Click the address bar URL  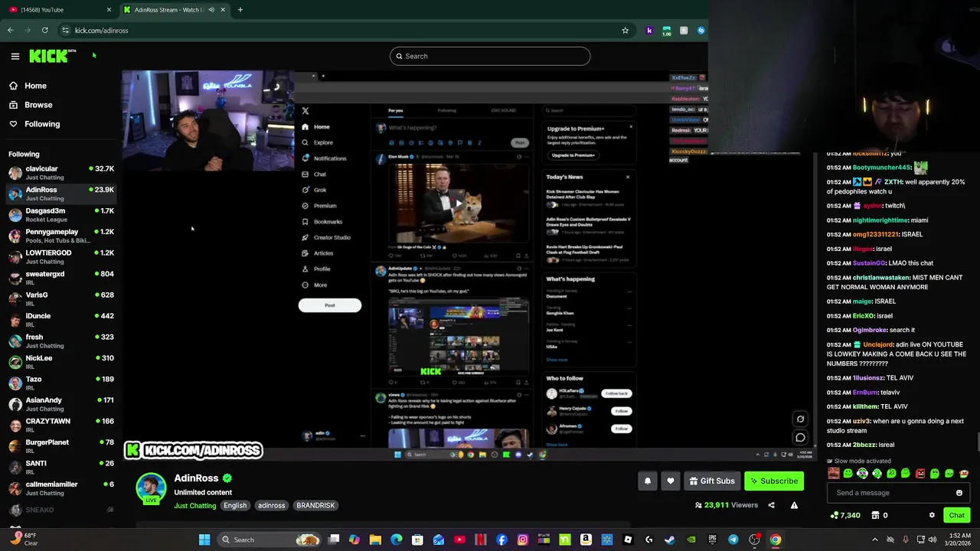point(101,31)
